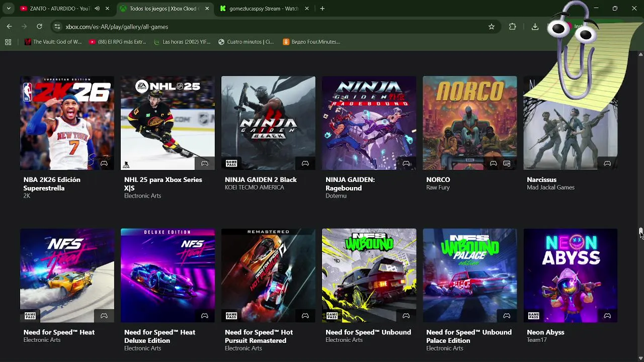Open the Narcissus game title
The image size is (644, 362).
[541, 180]
